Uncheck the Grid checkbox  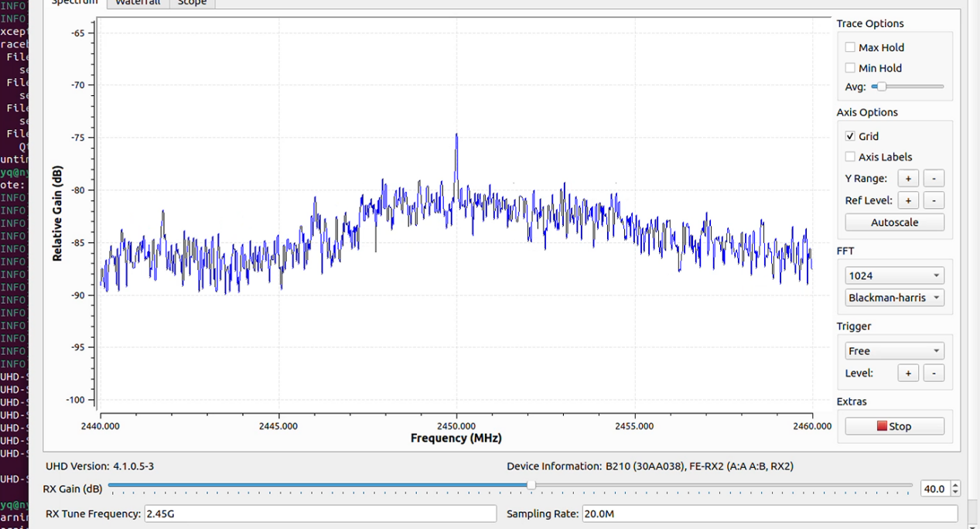[x=850, y=136]
